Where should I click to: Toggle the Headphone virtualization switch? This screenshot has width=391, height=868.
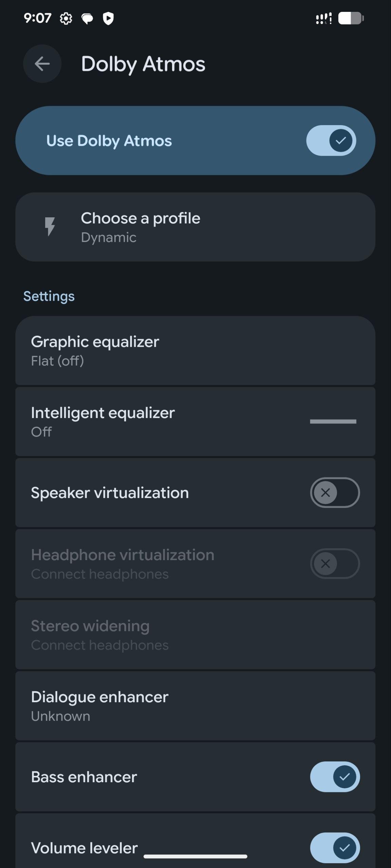click(x=335, y=564)
